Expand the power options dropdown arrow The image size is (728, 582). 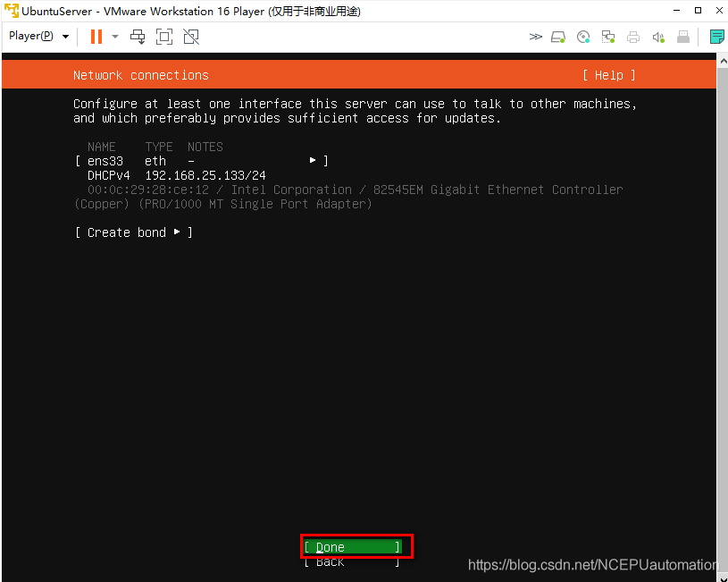click(114, 37)
